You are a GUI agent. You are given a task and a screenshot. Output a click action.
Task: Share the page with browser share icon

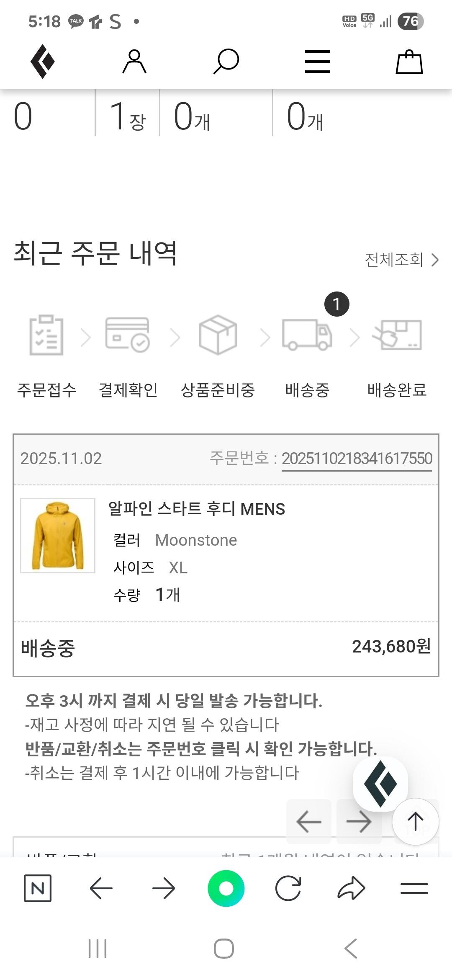pos(351,888)
